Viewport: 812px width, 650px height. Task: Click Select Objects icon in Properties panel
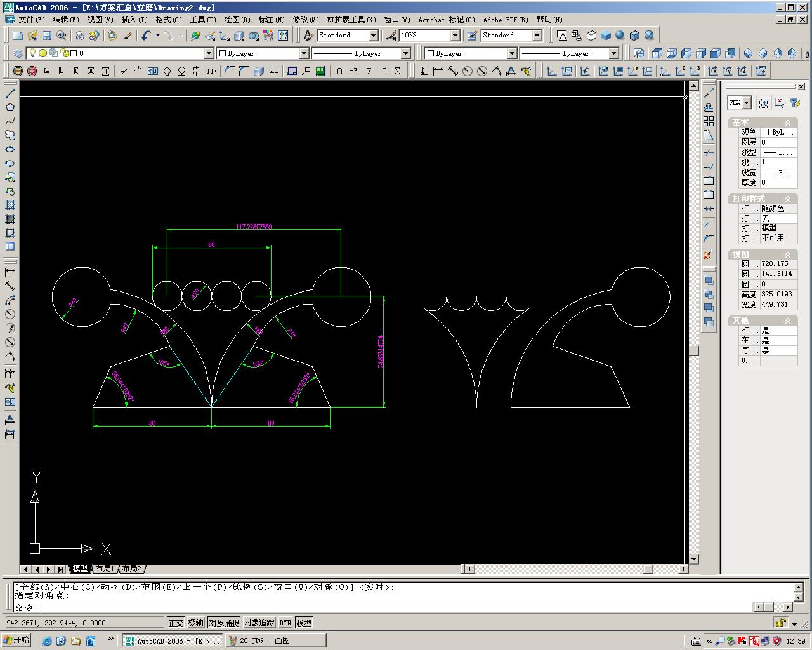click(779, 102)
